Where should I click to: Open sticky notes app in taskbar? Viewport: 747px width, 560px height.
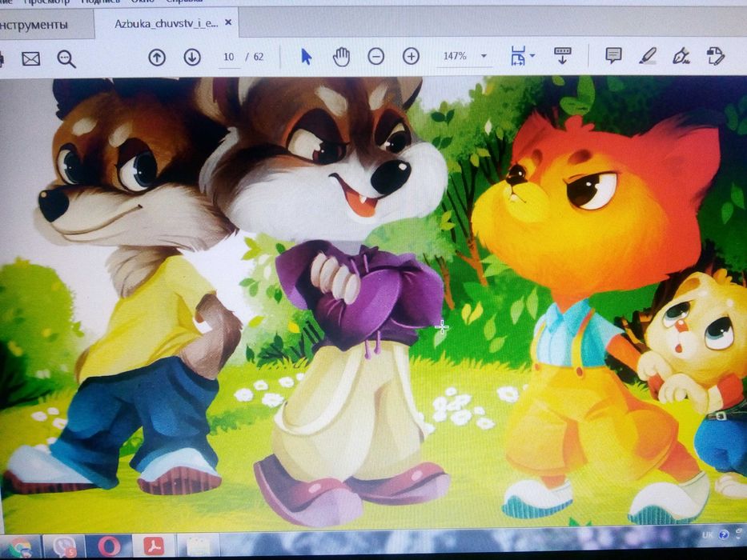[199, 546]
